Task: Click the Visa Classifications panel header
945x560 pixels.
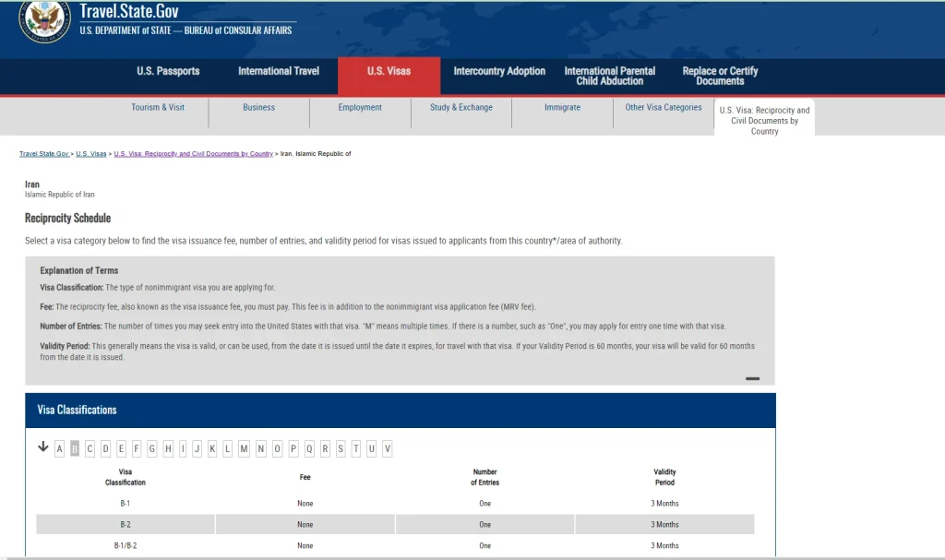Action: [x=401, y=411]
